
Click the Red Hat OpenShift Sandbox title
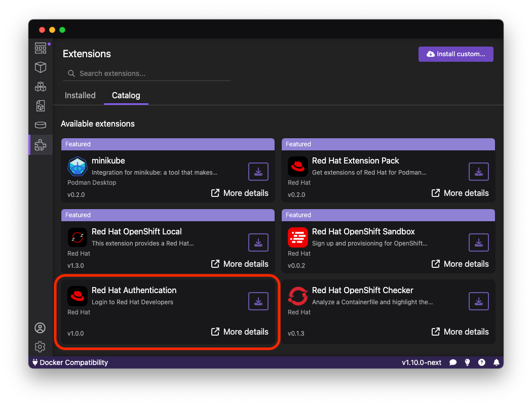[x=363, y=231]
